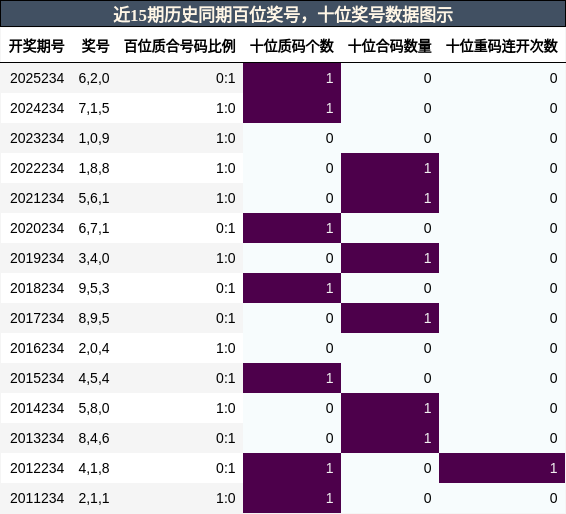Click prize number 3,4,0

[94, 258]
